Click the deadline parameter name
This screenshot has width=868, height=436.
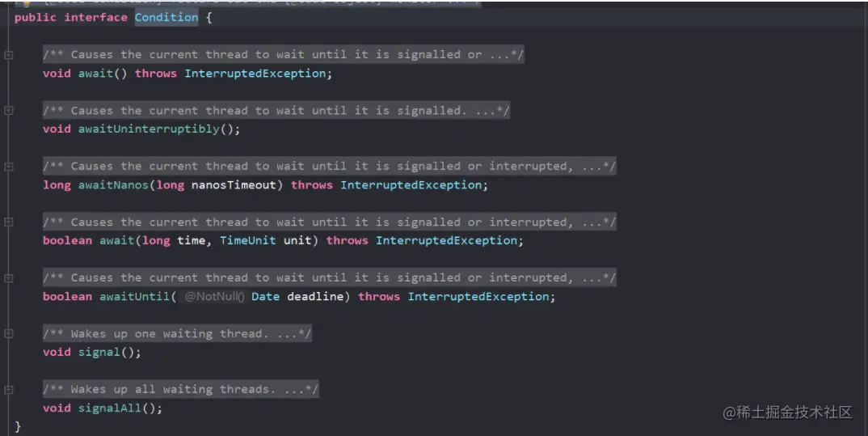[315, 296]
